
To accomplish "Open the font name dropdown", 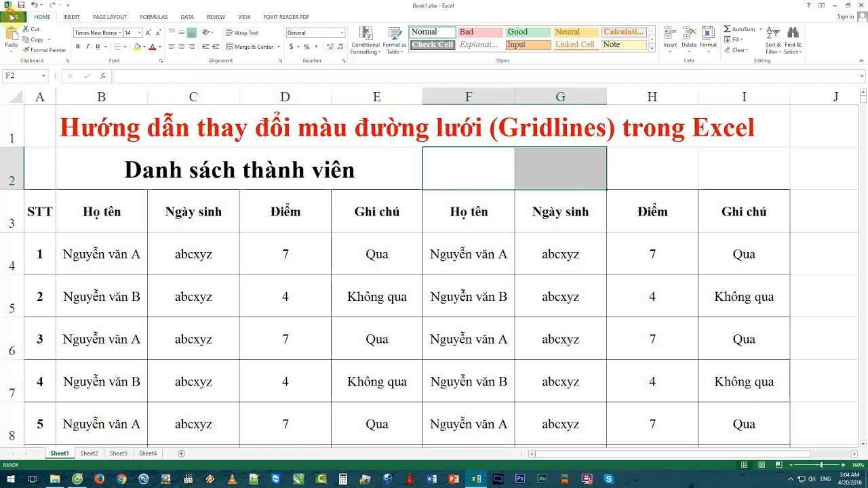I will tap(120, 33).
